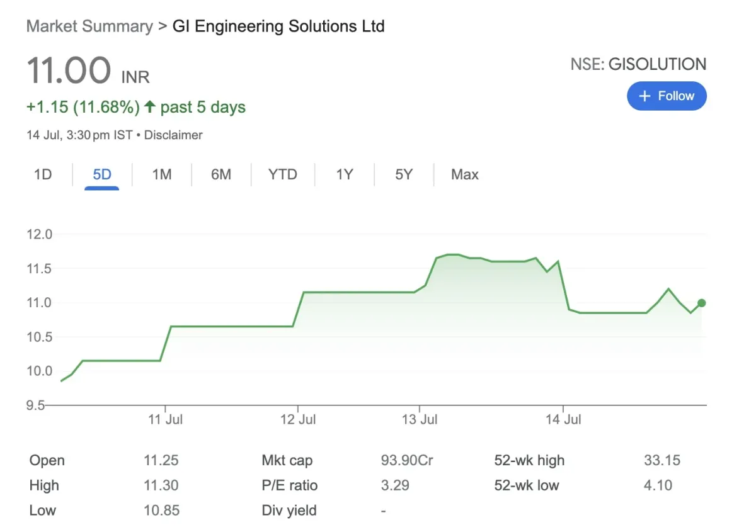Viewport: 756px width, 532px height.
Task: Select the Max time range tab
Action: [x=465, y=174]
